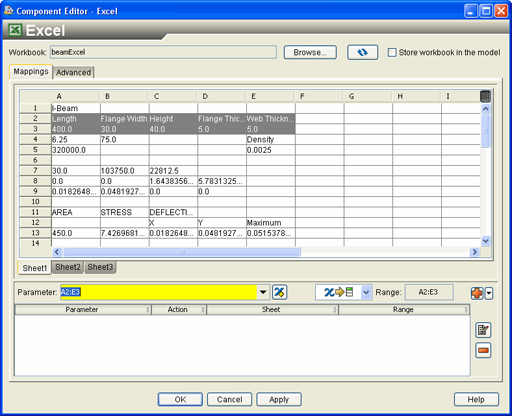Click the Cancel button
The image size is (512, 416).
[x=229, y=399]
